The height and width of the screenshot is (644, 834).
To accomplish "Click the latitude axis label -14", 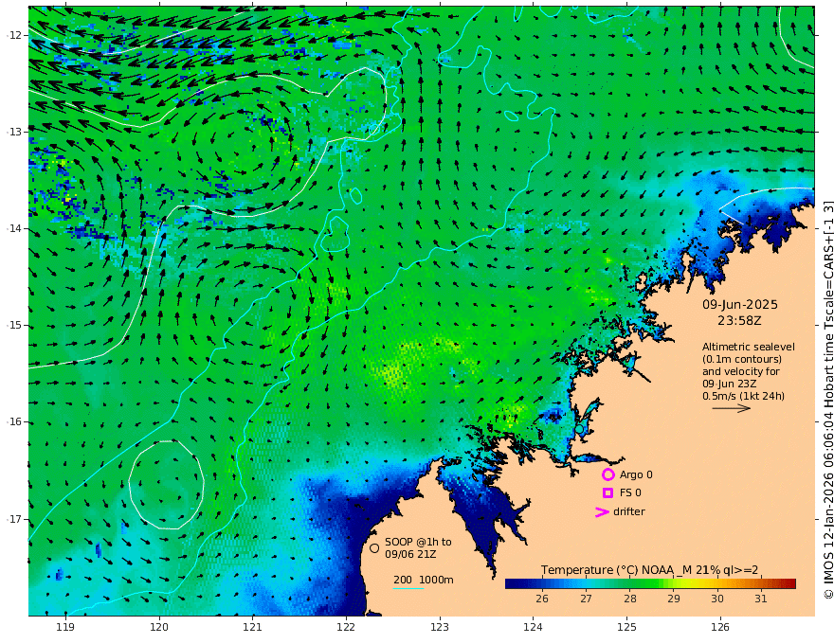I will pyautogui.click(x=14, y=228).
